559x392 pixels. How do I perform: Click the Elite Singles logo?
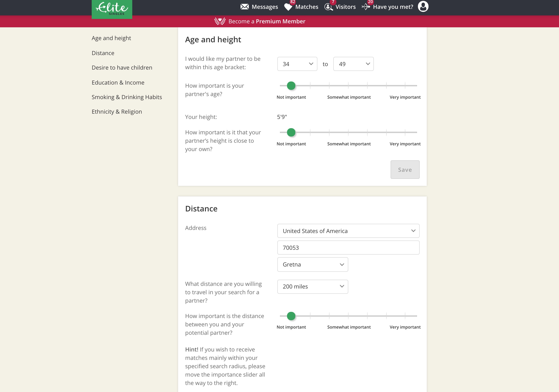[x=112, y=9]
